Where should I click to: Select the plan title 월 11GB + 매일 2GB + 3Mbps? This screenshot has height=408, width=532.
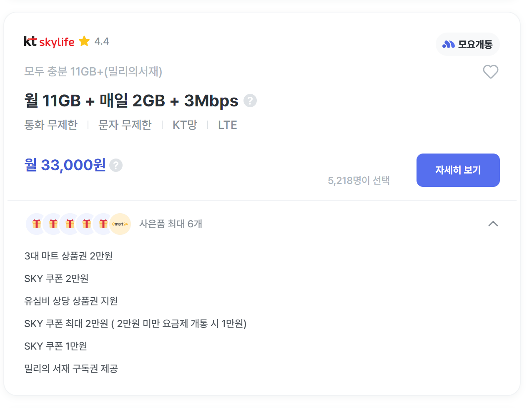click(131, 101)
